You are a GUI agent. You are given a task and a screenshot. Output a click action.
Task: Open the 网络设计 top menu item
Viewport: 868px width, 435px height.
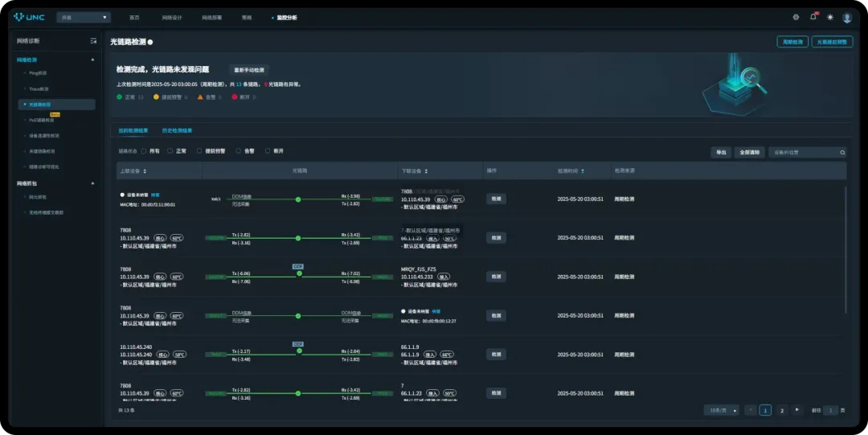pyautogui.click(x=172, y=17)
